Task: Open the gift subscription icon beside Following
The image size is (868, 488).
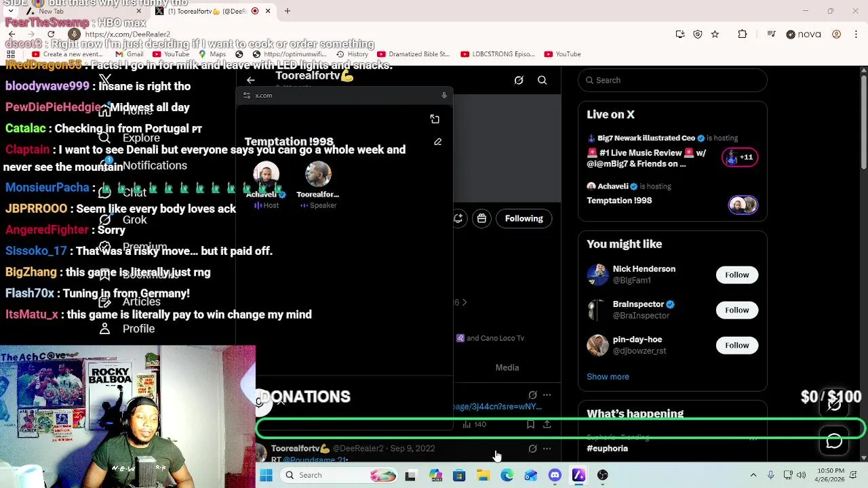Action: pyautogui.click(x=481, y=218)
